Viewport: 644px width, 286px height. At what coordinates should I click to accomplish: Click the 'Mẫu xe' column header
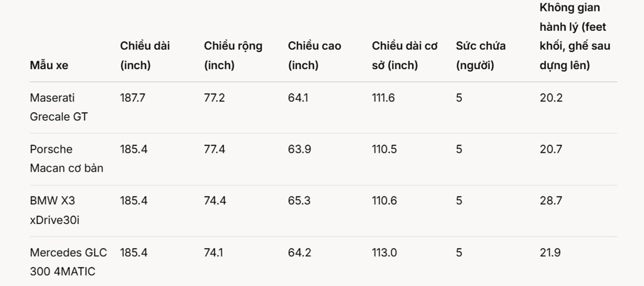coord(49,65)
